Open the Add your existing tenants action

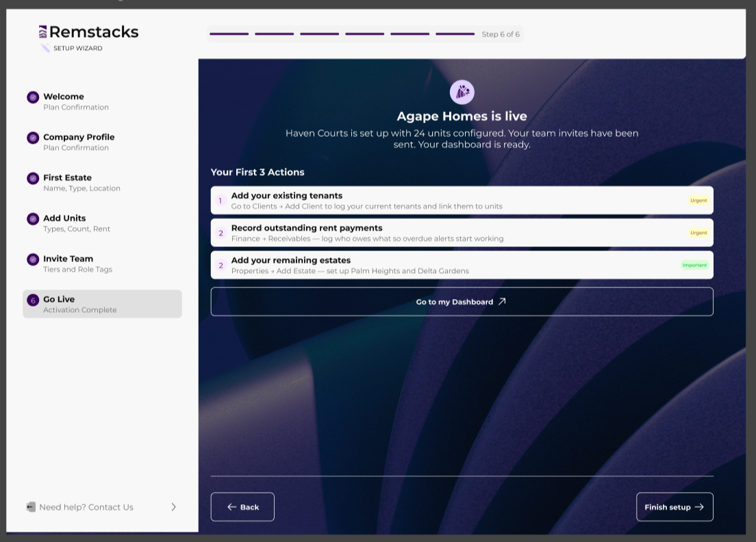(x=462, y=201)
